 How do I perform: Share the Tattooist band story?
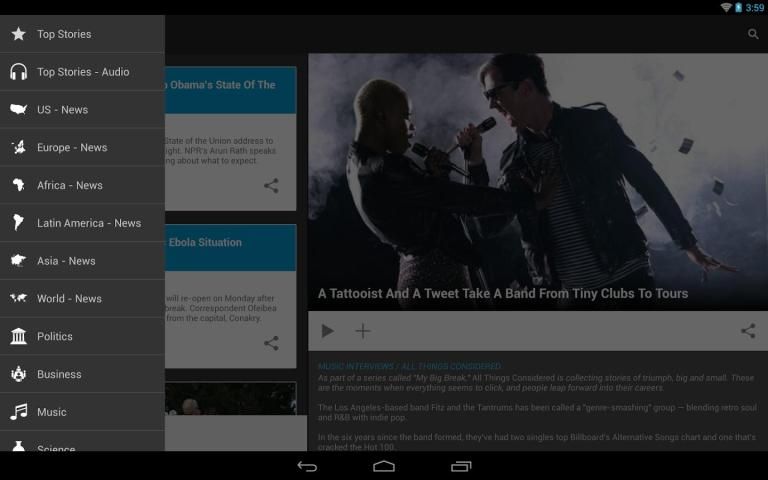[747, 331]
